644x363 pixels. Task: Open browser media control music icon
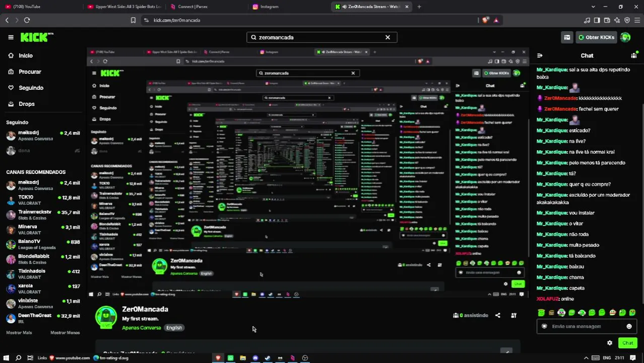pos(587,20)
